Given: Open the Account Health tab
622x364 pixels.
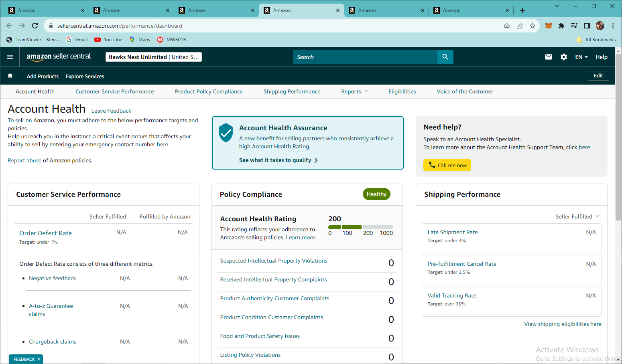Looking at the screenshot, I should [35, 91].
